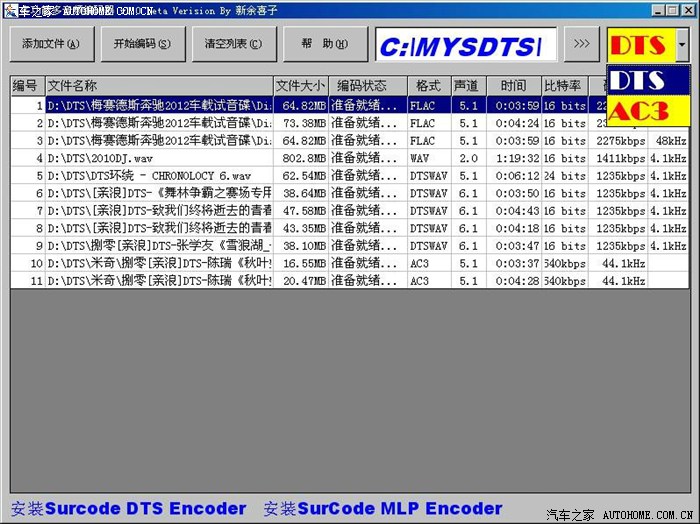Close the encoder window

[x=688, y=10]
